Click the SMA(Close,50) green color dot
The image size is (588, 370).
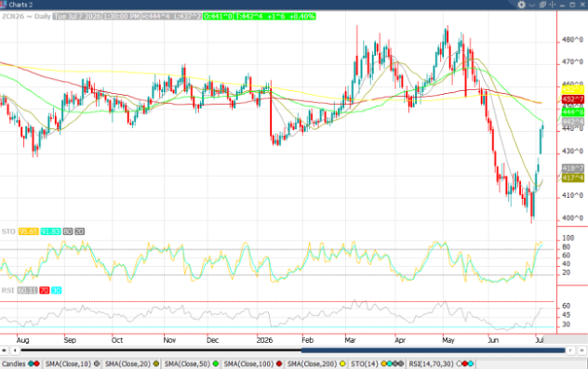click(x=215, y=363)
